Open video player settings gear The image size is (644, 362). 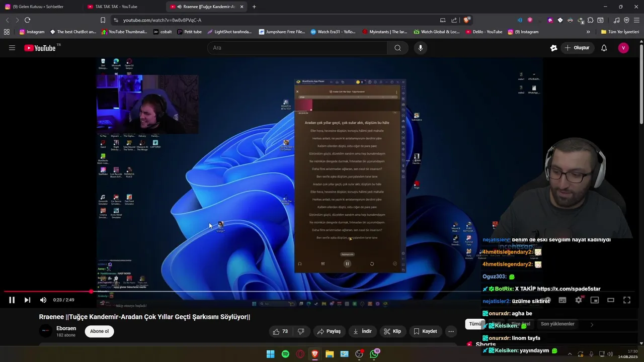click(579, 300)
